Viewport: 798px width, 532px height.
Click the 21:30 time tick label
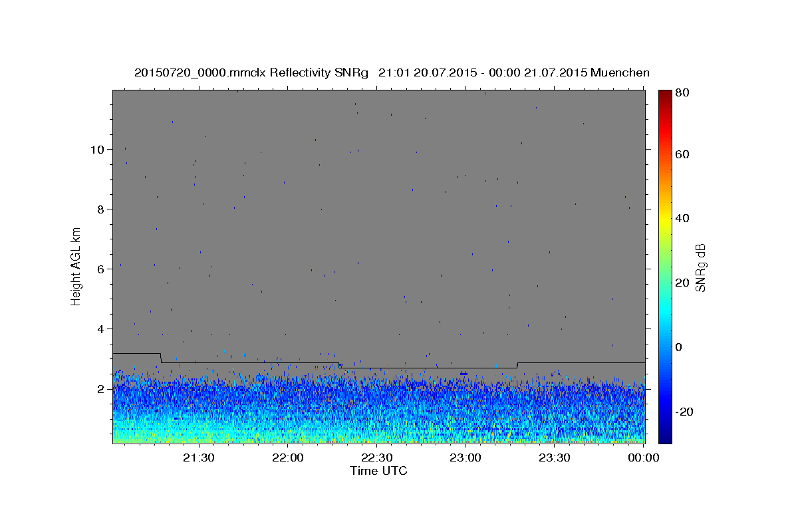199,458
